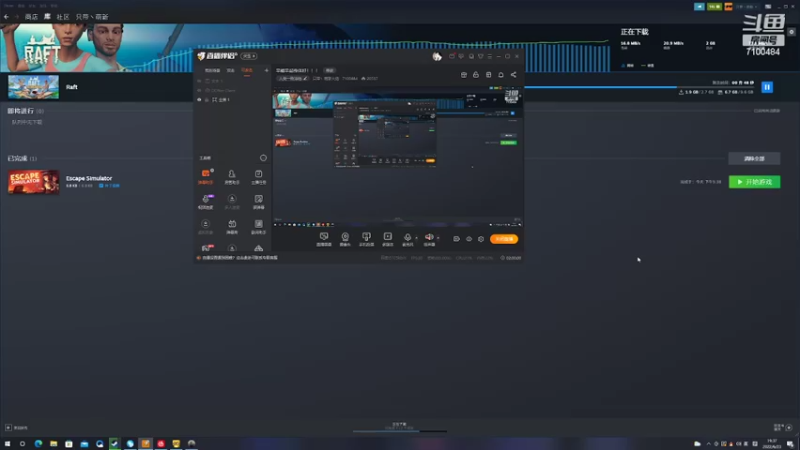Screen dimensions: 800x450
Task: Click the add screen capture source icon
Action: 323,239
